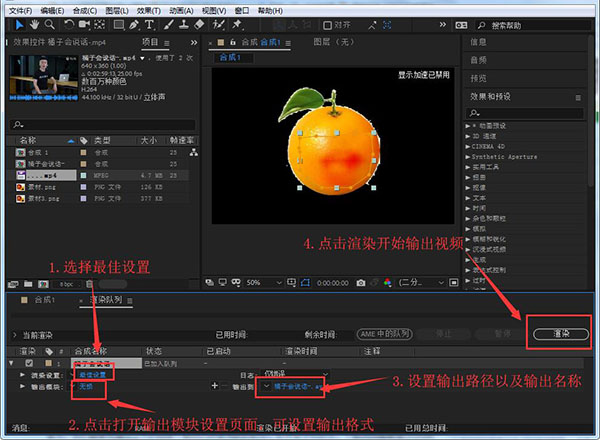This screenshot has width=600, height=440.
Task: Click the 8 bpc color depth indicator
Action: click(66, 284)
